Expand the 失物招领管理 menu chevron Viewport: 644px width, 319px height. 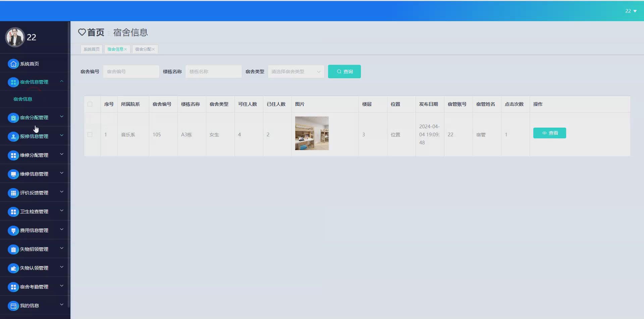[x=62, y=248]
